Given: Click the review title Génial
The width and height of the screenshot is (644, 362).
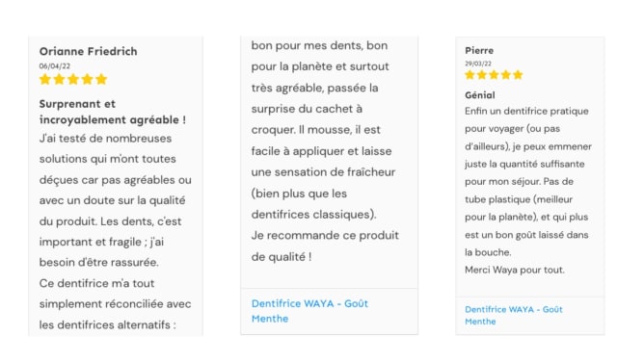Looking at the screenshot, I should point(480,95).
